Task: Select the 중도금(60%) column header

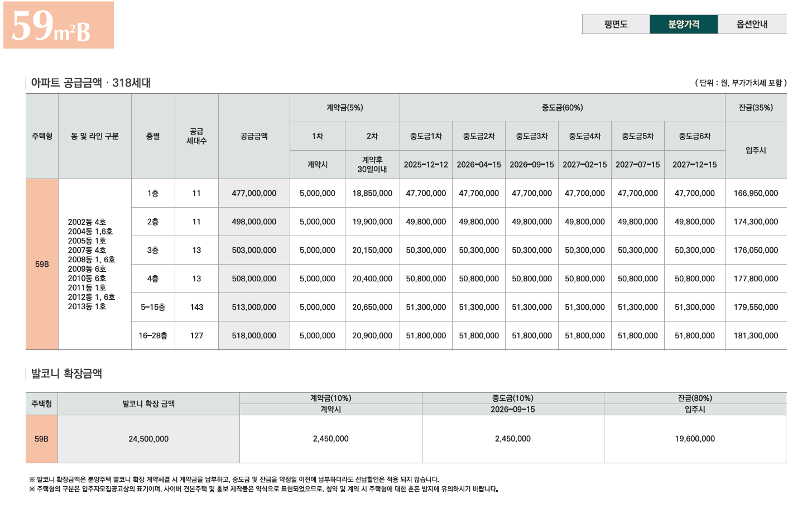Action: pos(563,108)
